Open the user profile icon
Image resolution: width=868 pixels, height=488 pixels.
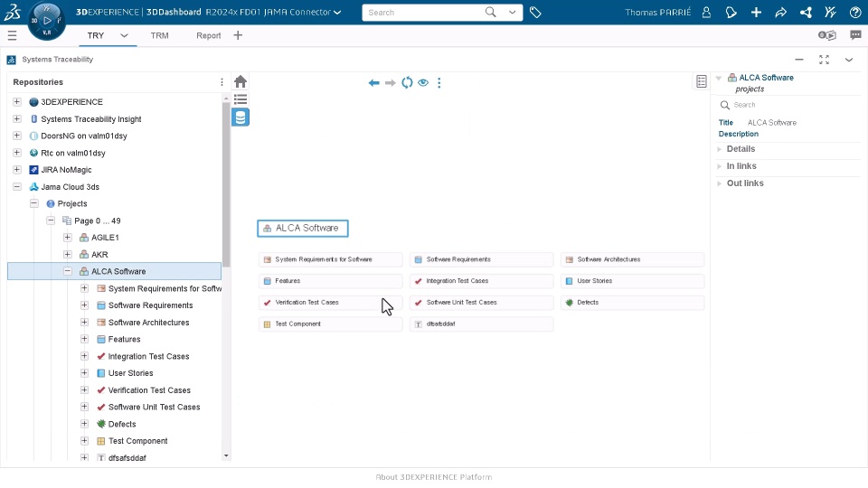(706, 12)
